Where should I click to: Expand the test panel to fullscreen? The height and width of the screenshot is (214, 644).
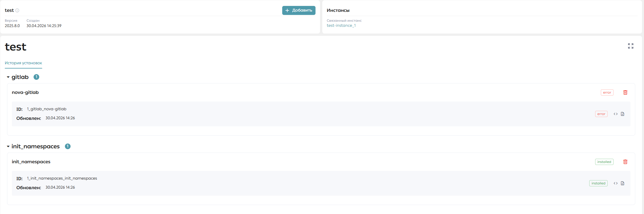pyautogui.click(x=631, y=46)
